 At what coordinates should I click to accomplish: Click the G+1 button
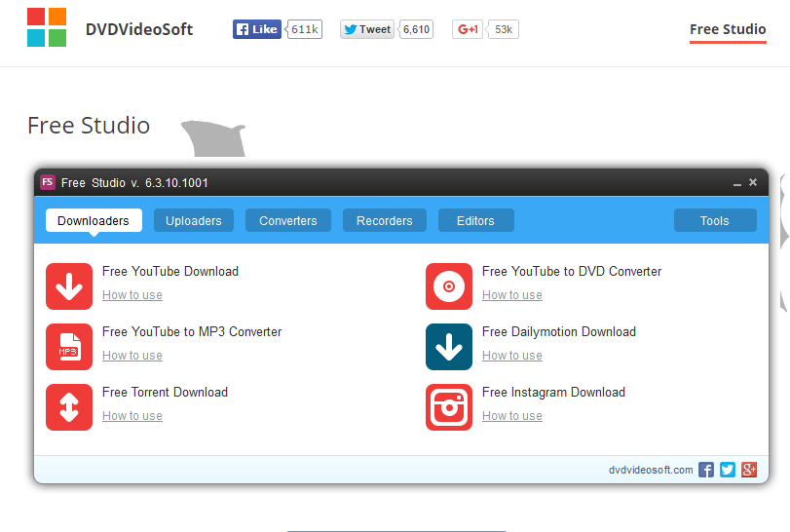[x=468, y=29]
